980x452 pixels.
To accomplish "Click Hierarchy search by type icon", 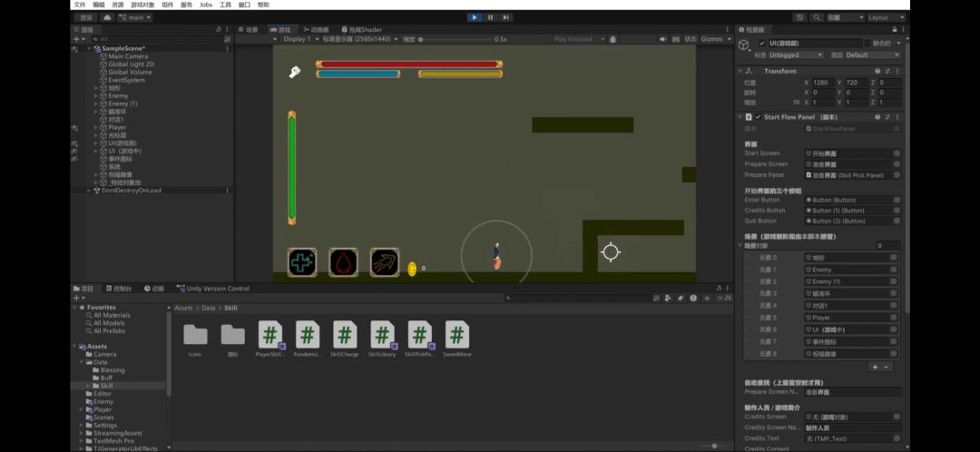I will click(x=228, y=39).
